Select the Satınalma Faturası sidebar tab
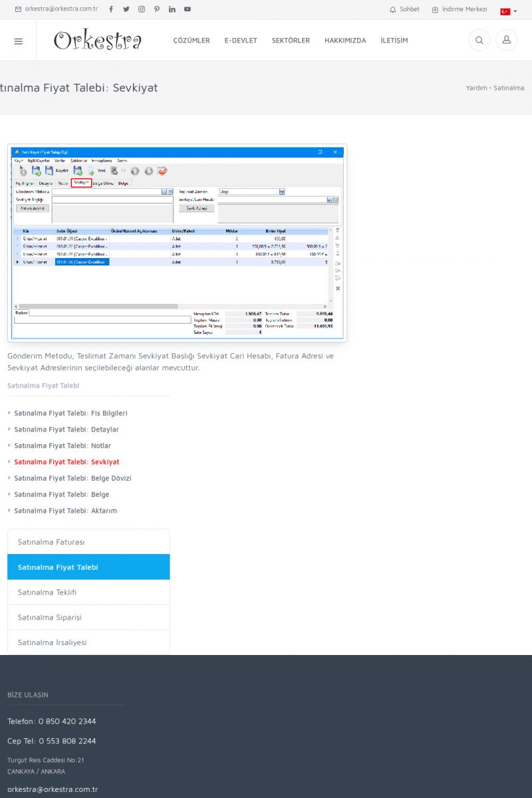 pyautogui.click(x=88, y=542)
